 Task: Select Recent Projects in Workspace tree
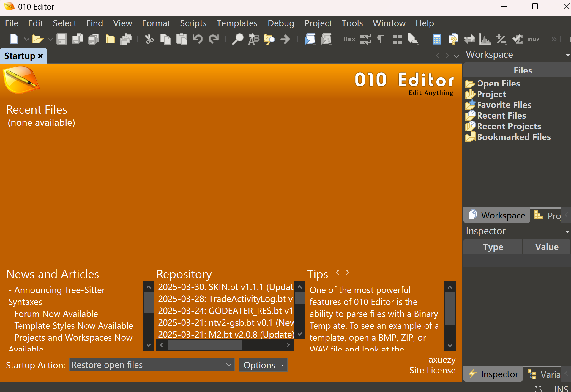[x=509, y=126]
